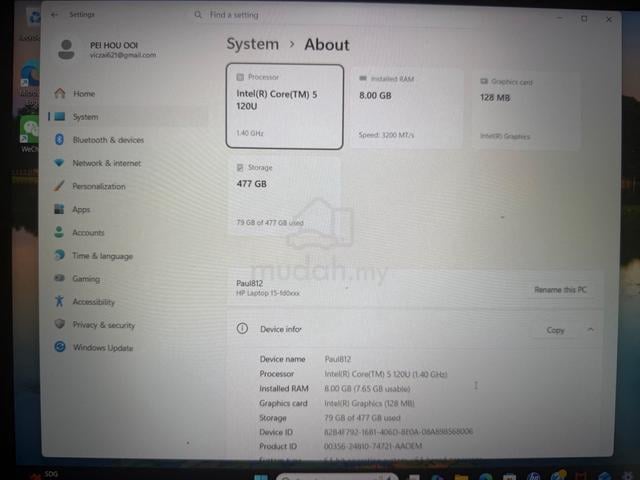
Task: Click the Recycle Bin icon on the desktop
Action: (34, 18)
